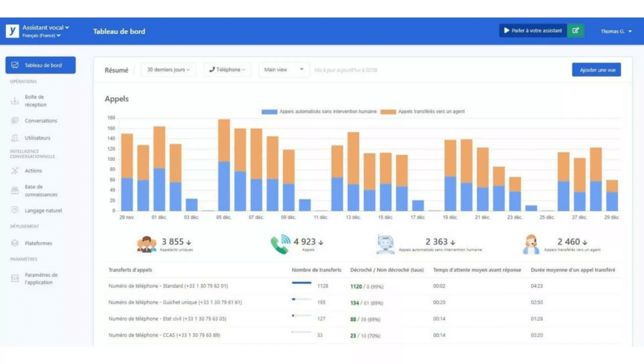Open the Téléphone channel dropdown

click(x=227, y=70)
